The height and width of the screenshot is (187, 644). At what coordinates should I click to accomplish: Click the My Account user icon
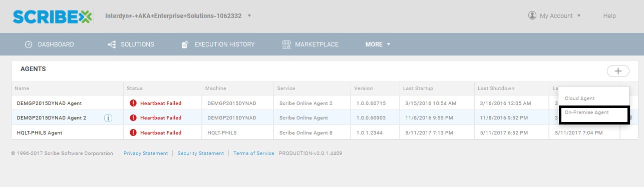pyautogui.click(x=532, y=15)
